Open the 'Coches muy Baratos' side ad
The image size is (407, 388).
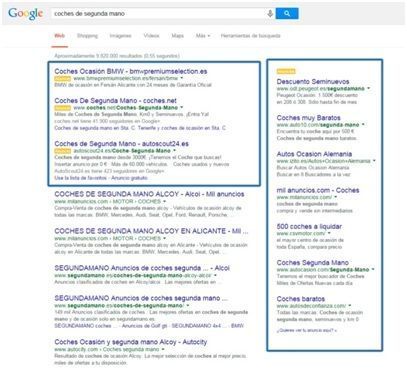[x=309, y=118]
